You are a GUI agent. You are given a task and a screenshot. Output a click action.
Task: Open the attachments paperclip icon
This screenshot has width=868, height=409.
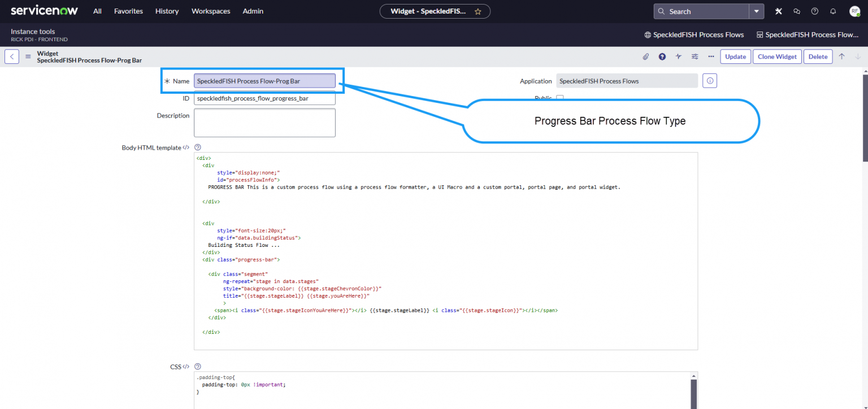point(645,56)
